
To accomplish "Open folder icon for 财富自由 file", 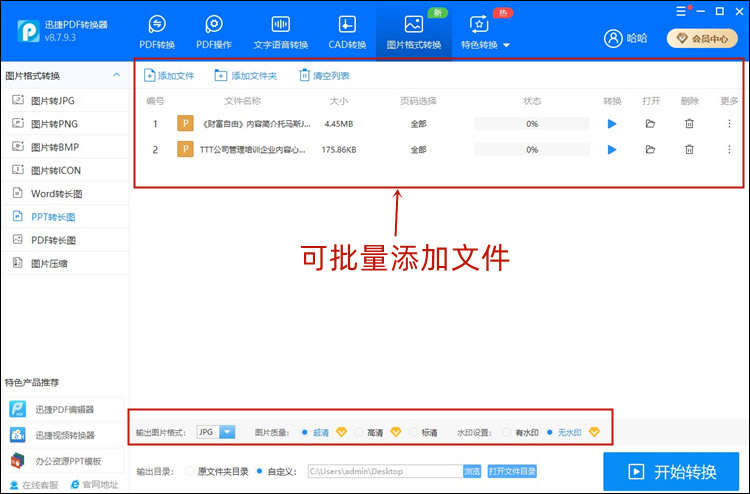I will (x=650, y=124).
